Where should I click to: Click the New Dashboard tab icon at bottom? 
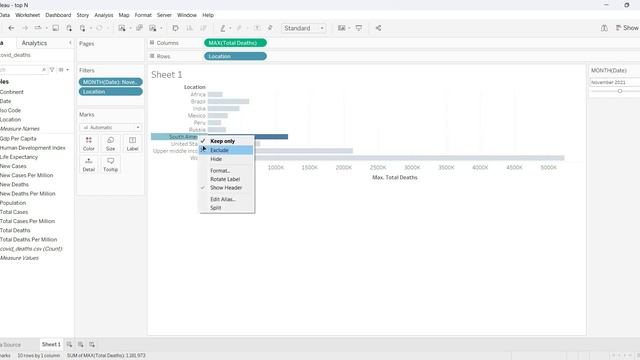[80, 344]
